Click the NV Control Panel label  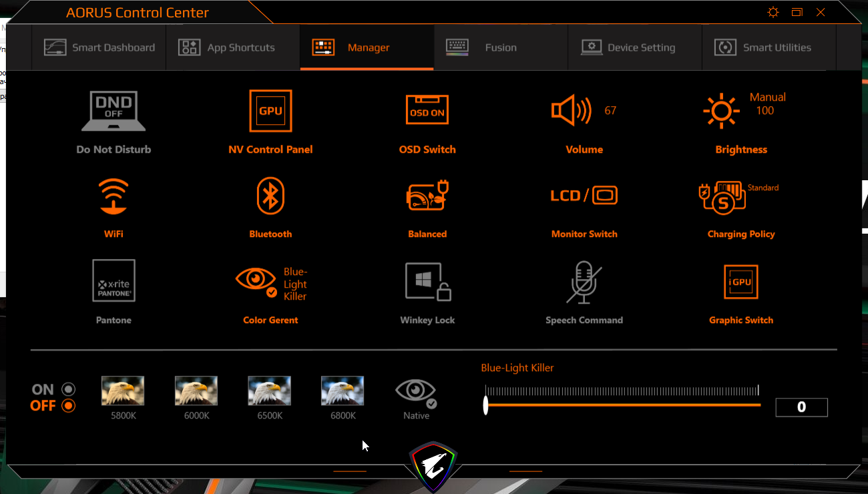(270, 150)
